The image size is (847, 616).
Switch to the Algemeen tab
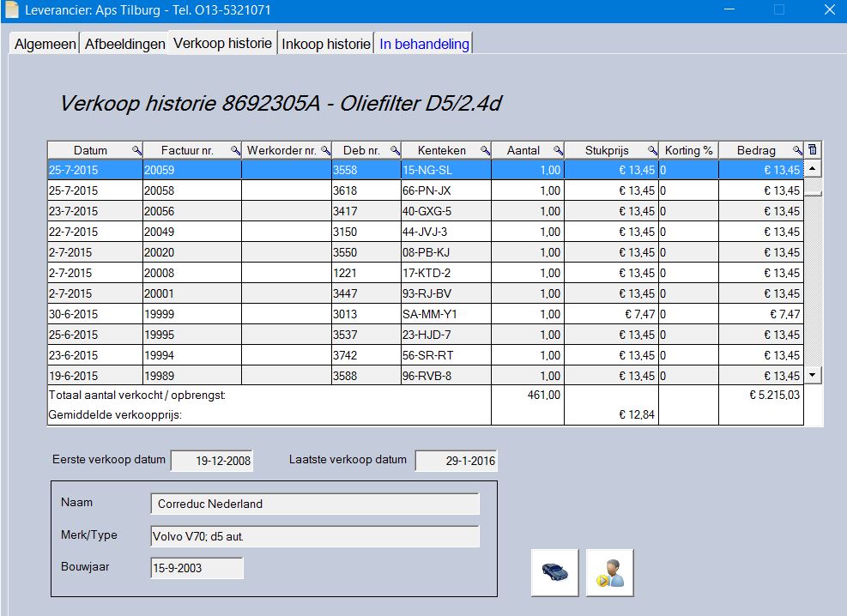pos(45,44)
